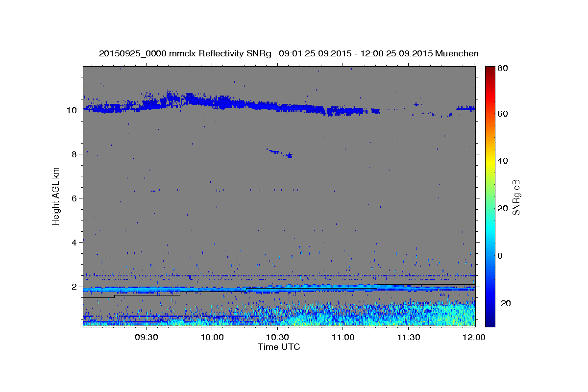Click the plot title mentioning Muenchen
The width and height of the screenshot is (588, 392).
[289, 53]
